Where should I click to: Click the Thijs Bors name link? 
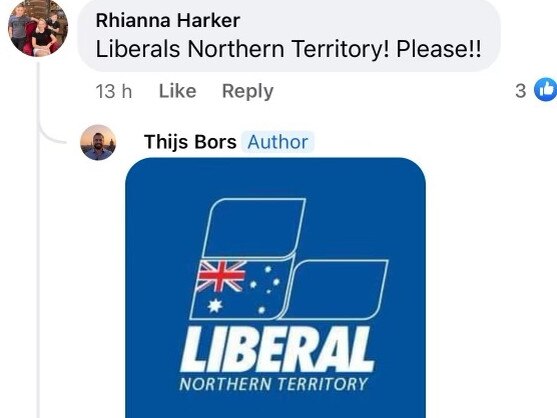tap(190, 142)
